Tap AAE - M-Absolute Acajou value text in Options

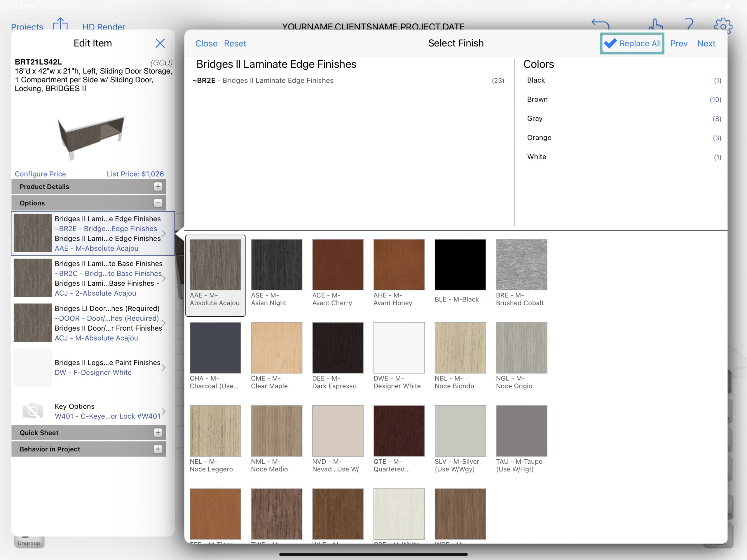[x=97, y=248]
